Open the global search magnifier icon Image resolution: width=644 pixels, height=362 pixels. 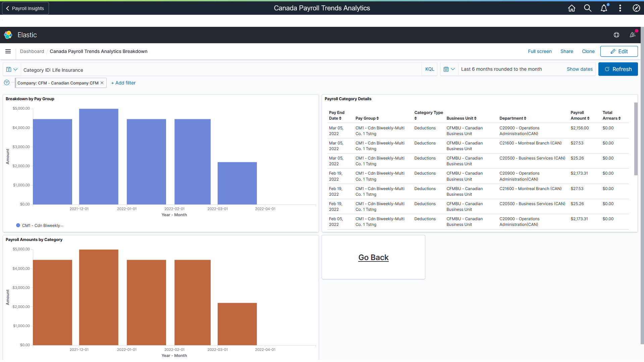(x=588, y=8)
